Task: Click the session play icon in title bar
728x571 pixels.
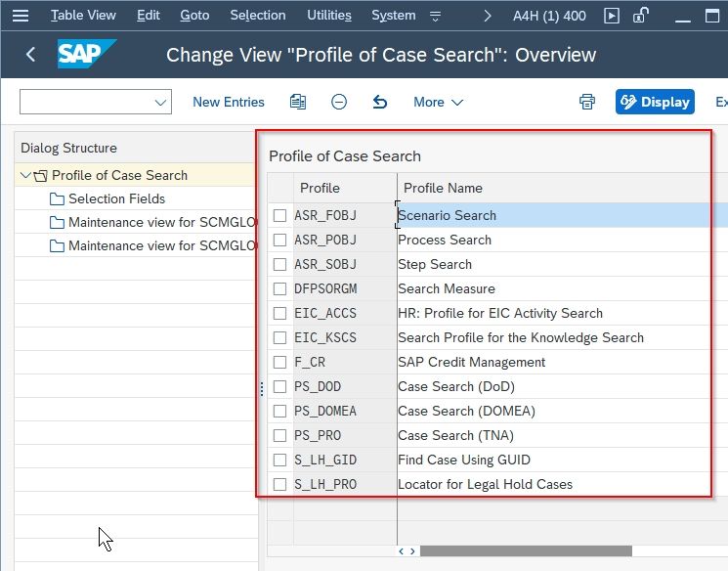Action: pyautogui.click(x=612, y=16)
